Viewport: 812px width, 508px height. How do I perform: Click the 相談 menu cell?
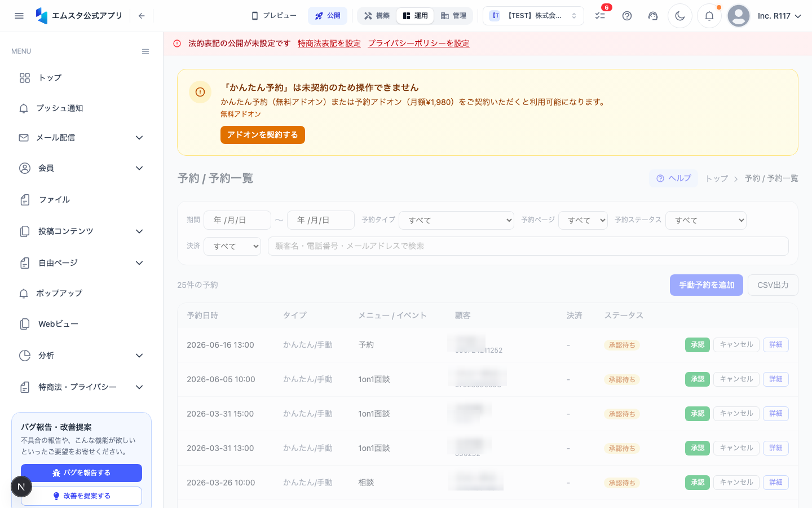pos(366,483)
